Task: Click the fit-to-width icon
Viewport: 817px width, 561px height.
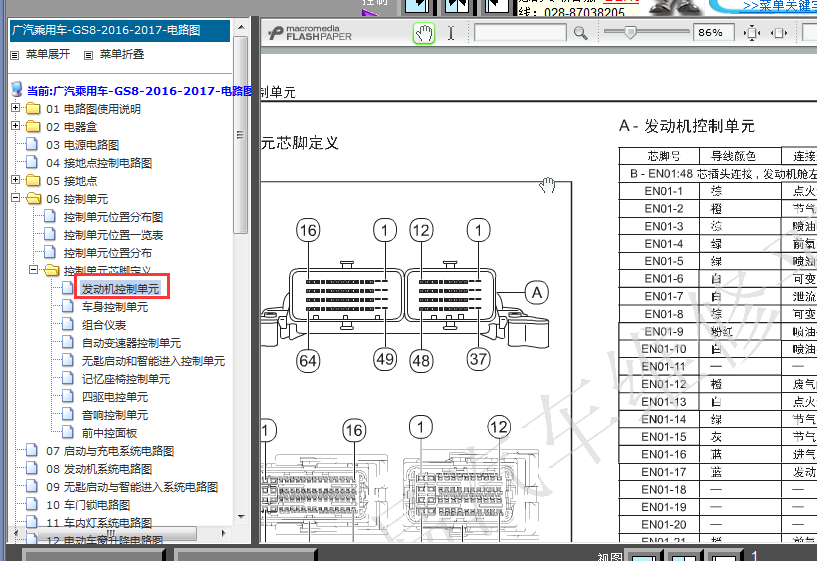Action: coord(778,33)
